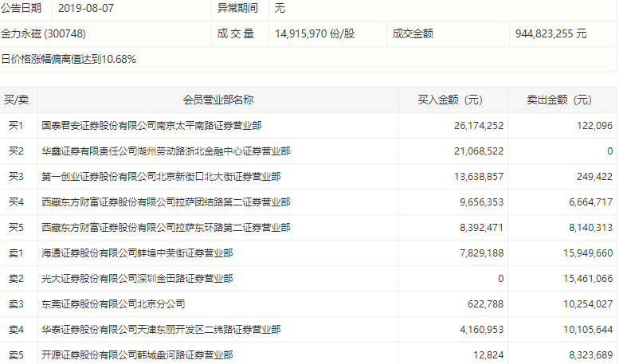Click buy amount 7,829,188

tap(482, 253)
